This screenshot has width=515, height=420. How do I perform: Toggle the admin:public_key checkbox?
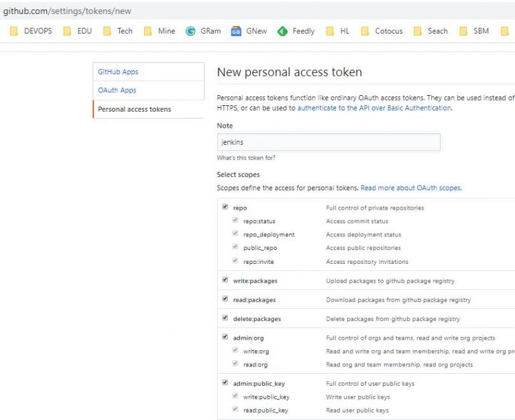[x=225, y=383]
